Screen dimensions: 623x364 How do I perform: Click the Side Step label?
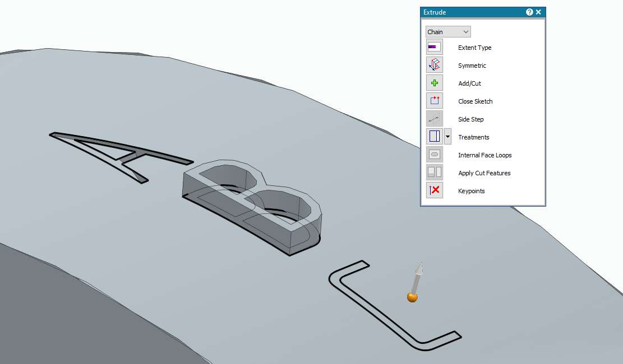[470, 119]
